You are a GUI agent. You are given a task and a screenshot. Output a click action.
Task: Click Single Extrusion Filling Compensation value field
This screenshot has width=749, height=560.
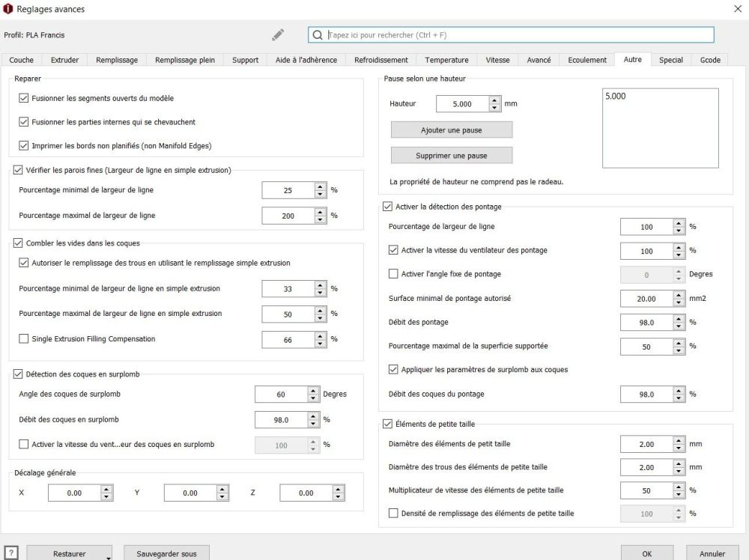pos(288,340)
